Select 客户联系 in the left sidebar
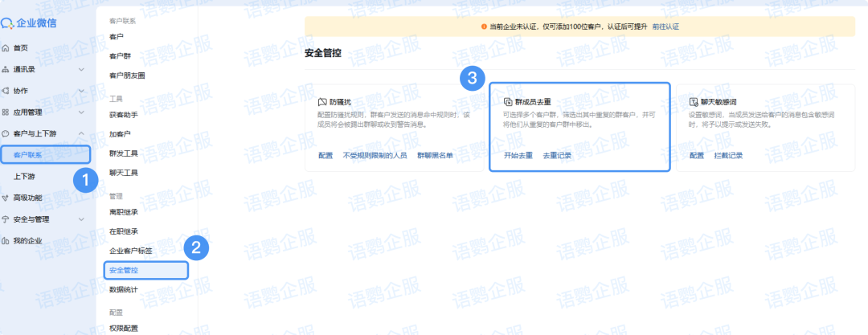This screenshot has height=335, width=868. coord(29,153)
